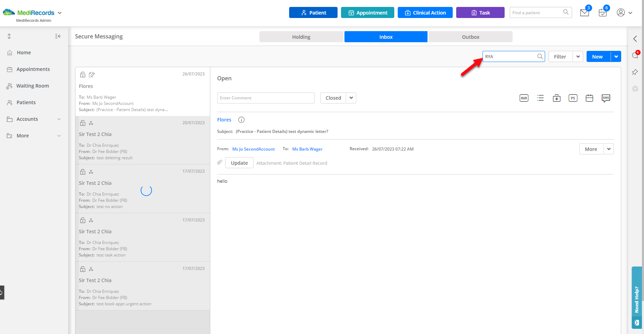Click the vertical resize arrows icon in sidebar
This screenshot has width=644, height=334.
pos(9,36)
